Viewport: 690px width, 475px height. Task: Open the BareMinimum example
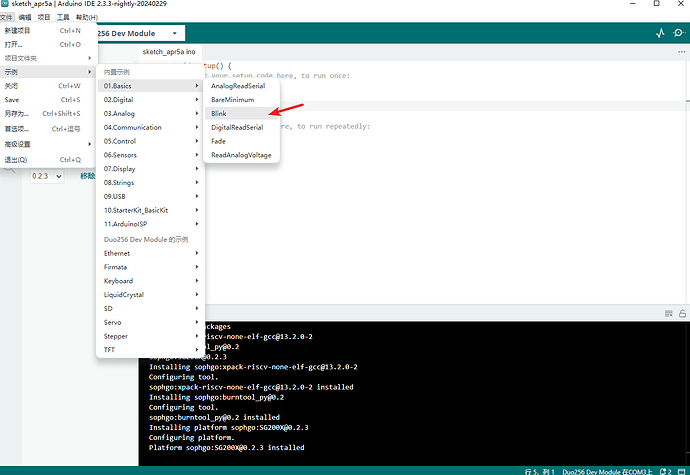[242, 99]
